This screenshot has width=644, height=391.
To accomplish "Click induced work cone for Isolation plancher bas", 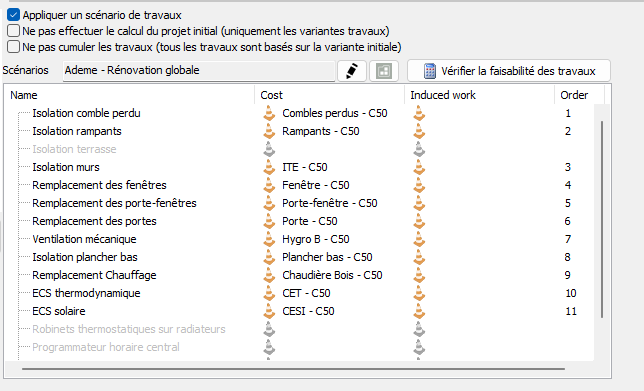I will (419, 257).
